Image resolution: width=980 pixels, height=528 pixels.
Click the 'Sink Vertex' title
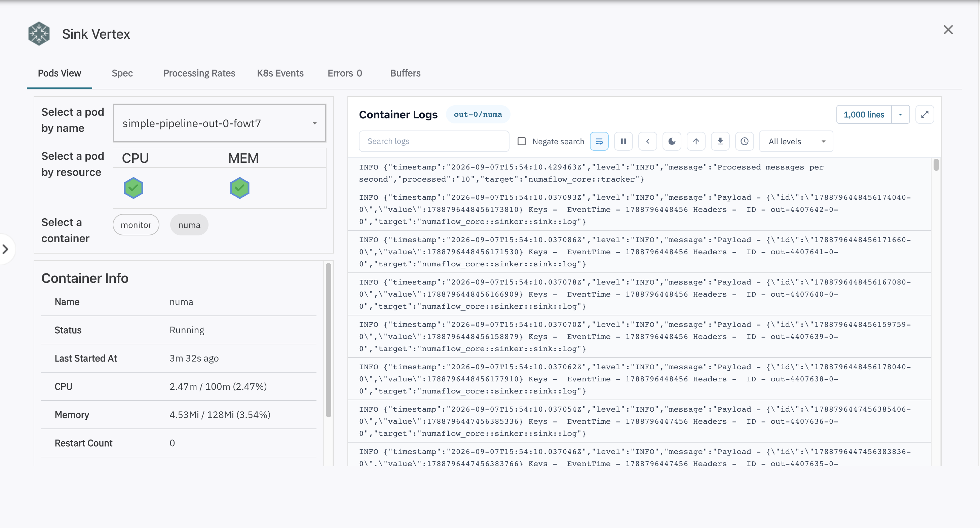(96, 34)
